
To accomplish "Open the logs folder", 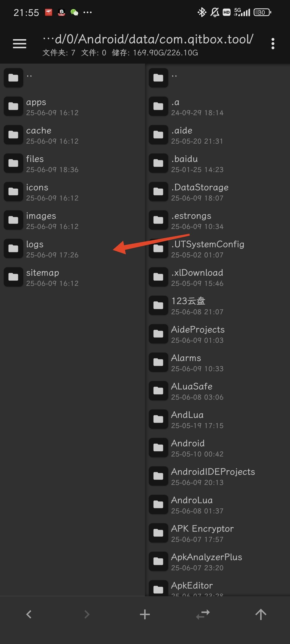I will (x=73, y=249).
